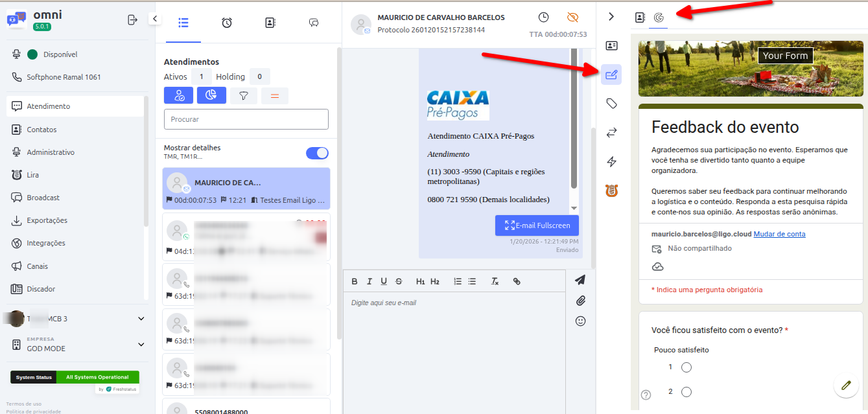Image resolution: width=868 pixels, height=414 pixels.
Task: Toggle the Mostrar detalhes switch
Action: click(317, 153)
